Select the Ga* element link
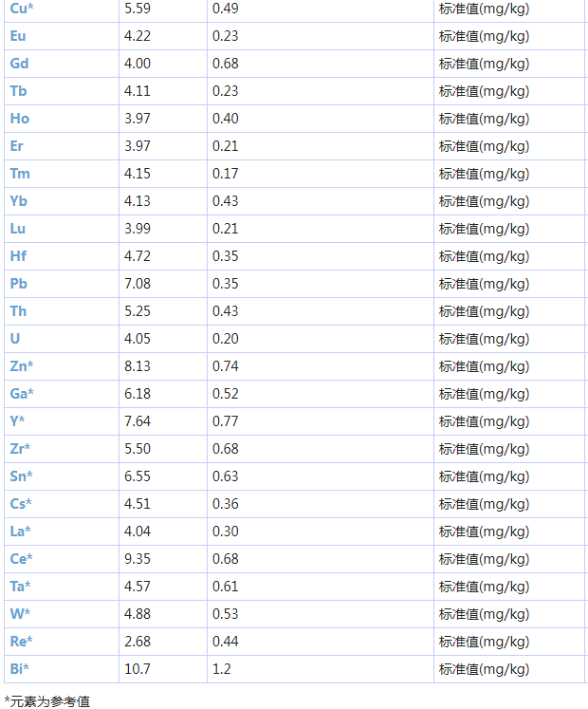Viewport: 588px width, 709px height. [22, 394]
